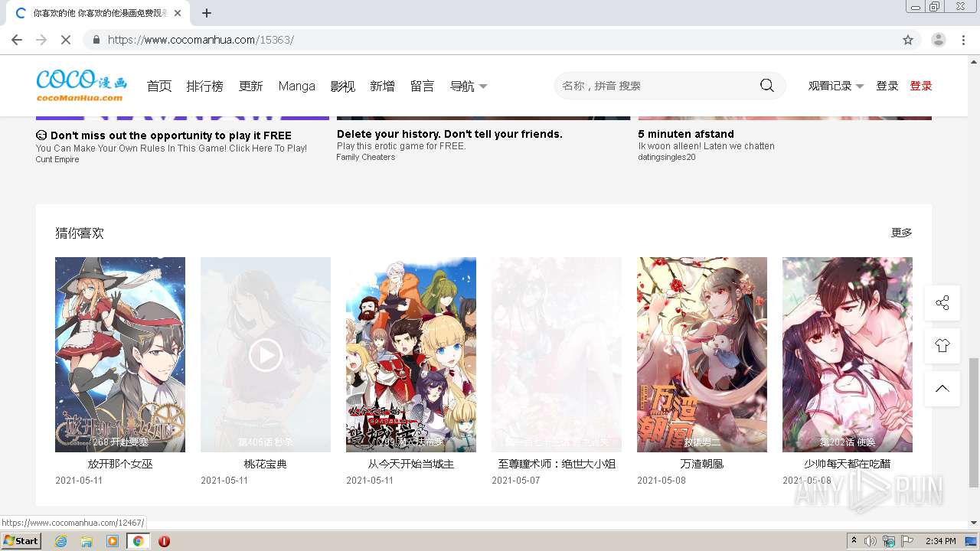Click the scrollbar down arrow
980x551 pixels.
coord(974,522)
